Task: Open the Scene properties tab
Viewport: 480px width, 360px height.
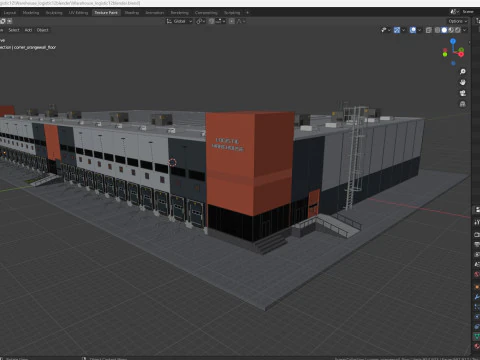Action: tap(477, 265)
